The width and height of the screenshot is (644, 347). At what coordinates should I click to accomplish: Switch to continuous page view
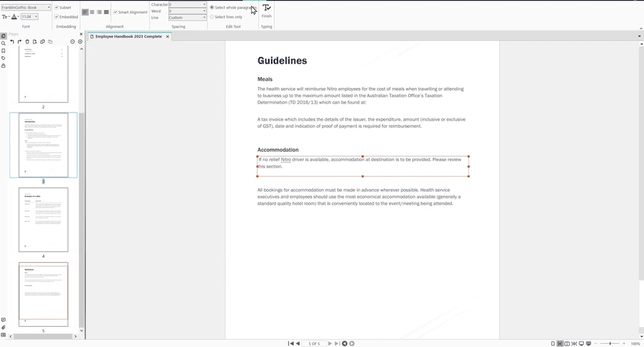(x=560, y=343)
